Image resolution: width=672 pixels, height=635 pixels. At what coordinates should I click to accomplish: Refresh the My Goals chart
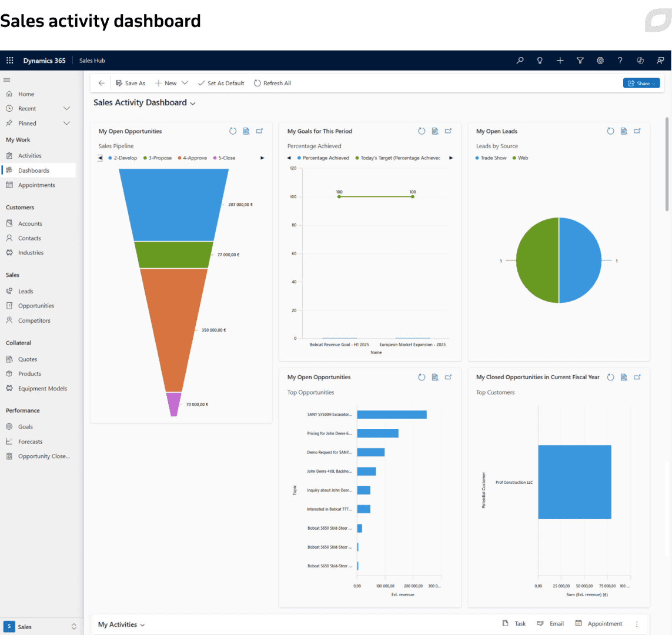(x=422, y=131)
